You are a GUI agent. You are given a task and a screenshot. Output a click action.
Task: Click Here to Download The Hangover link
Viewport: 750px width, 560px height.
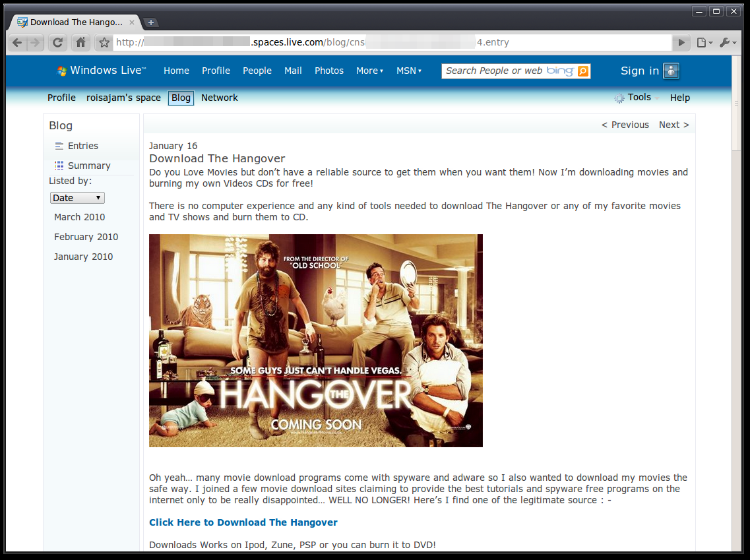point(243,522)
